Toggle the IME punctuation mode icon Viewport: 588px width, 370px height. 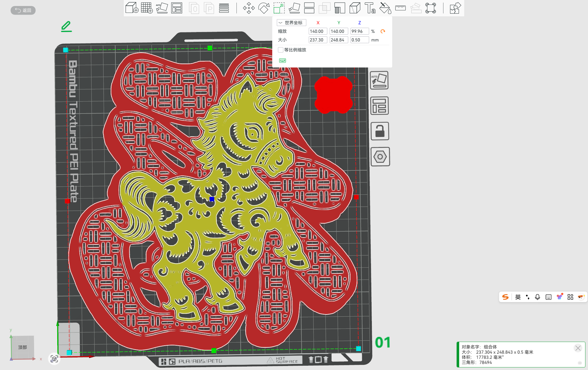pyautogui.click(x=528, y=297)
